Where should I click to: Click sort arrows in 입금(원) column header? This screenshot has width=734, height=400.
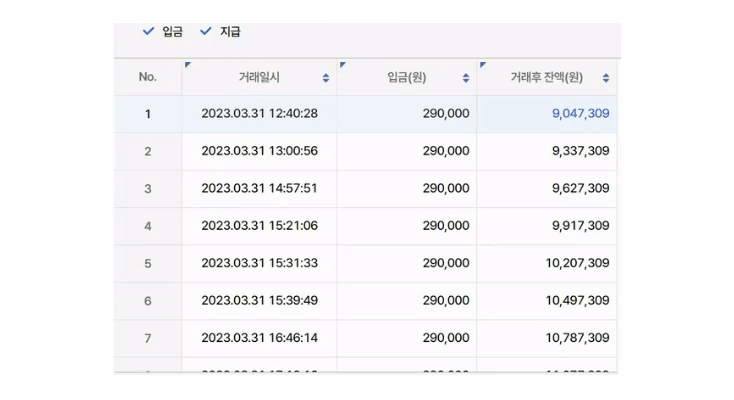(x=466, y=78)
